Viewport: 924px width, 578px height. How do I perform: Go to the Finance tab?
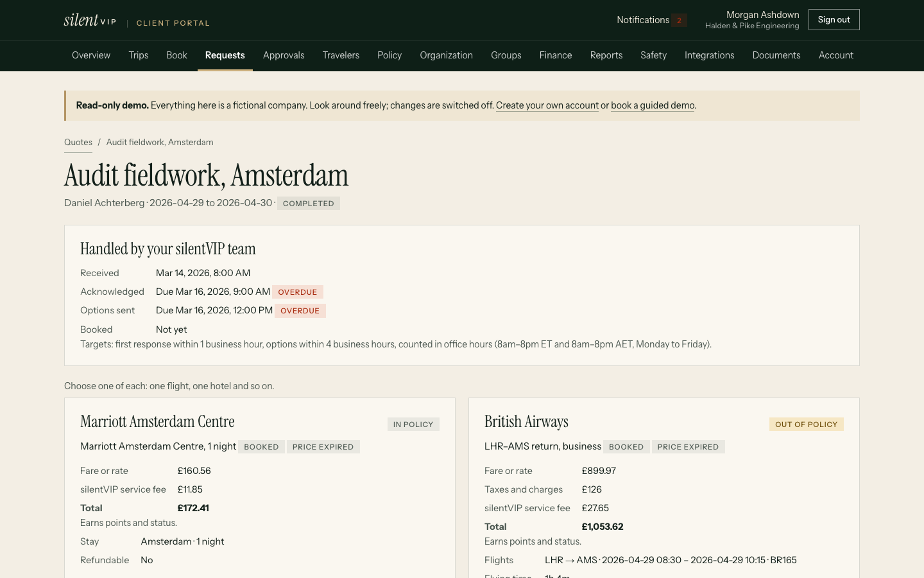click(556, 55)
